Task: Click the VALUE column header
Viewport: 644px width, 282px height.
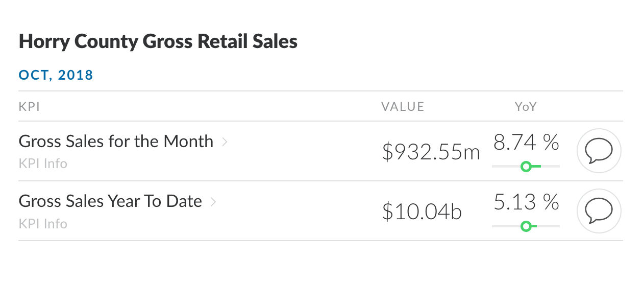Action: click(403, 107)
